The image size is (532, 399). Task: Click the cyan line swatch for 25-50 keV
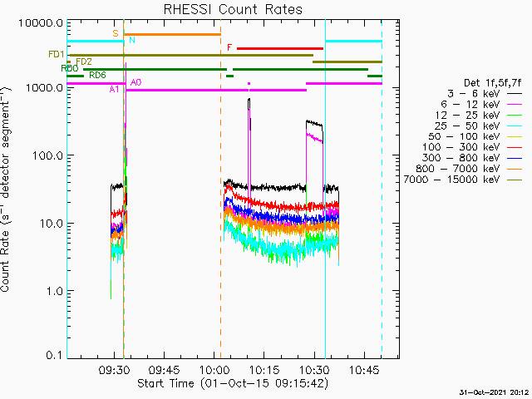click(x=515, y=126)
